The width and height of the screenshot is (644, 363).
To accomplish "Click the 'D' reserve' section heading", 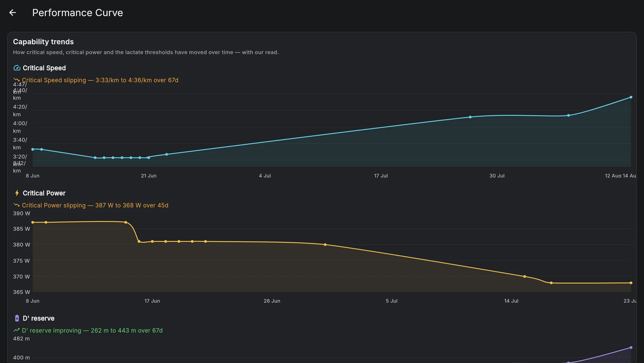I will [39, 318].
